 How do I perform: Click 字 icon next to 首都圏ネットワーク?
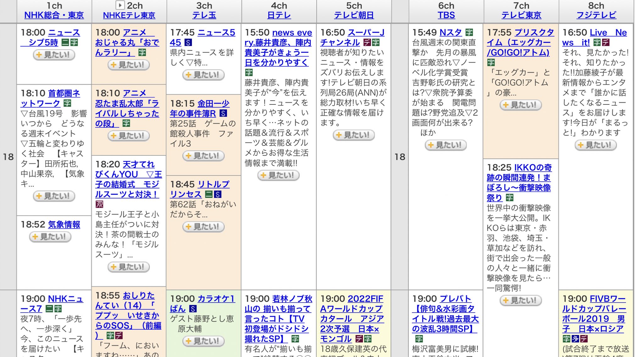click(67, 103)
